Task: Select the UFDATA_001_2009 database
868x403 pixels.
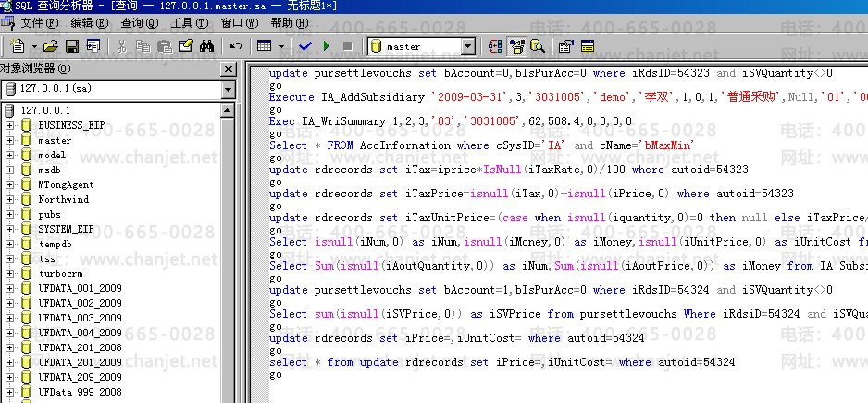Action: pos(80,288)
